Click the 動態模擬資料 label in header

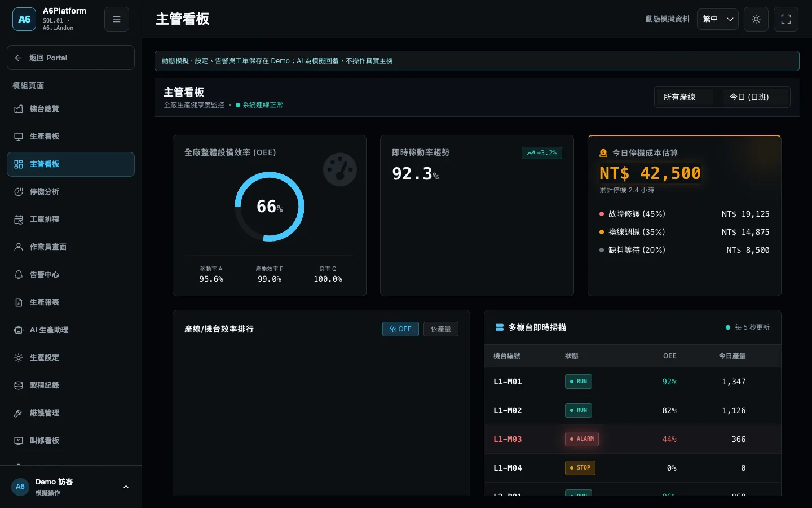click(668, 19)
